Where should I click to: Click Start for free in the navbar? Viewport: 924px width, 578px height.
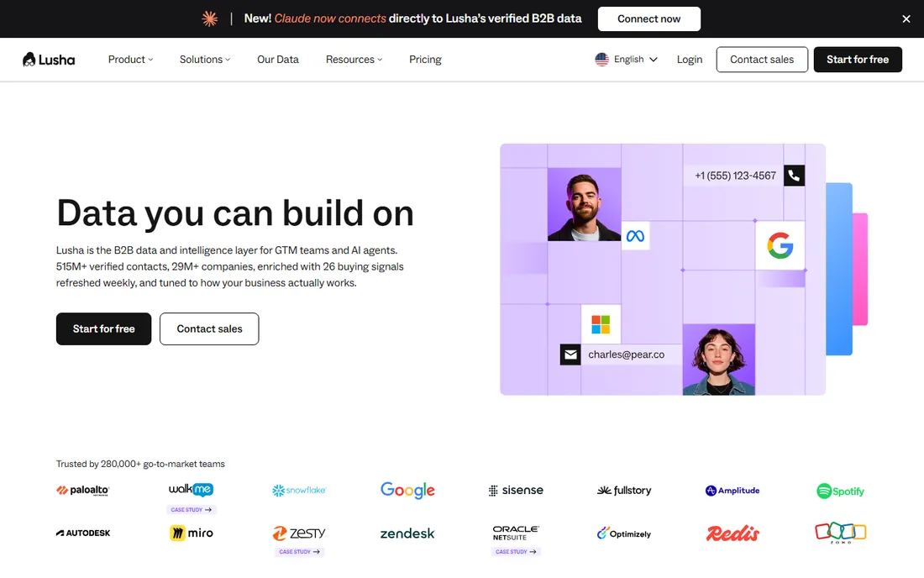858,60
